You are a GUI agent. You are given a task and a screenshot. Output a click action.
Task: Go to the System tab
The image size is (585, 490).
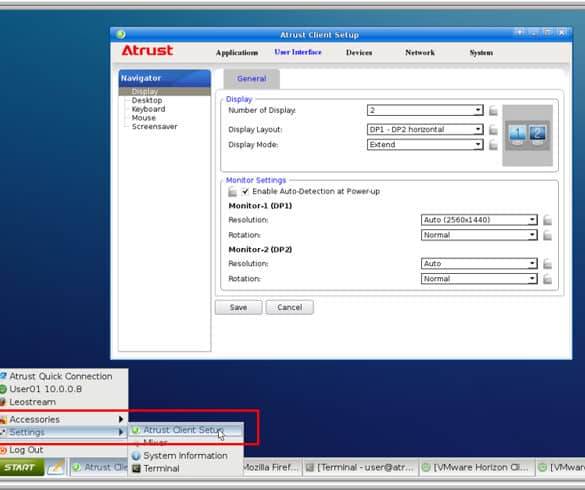pyautogui.click(x=481, y=53)
